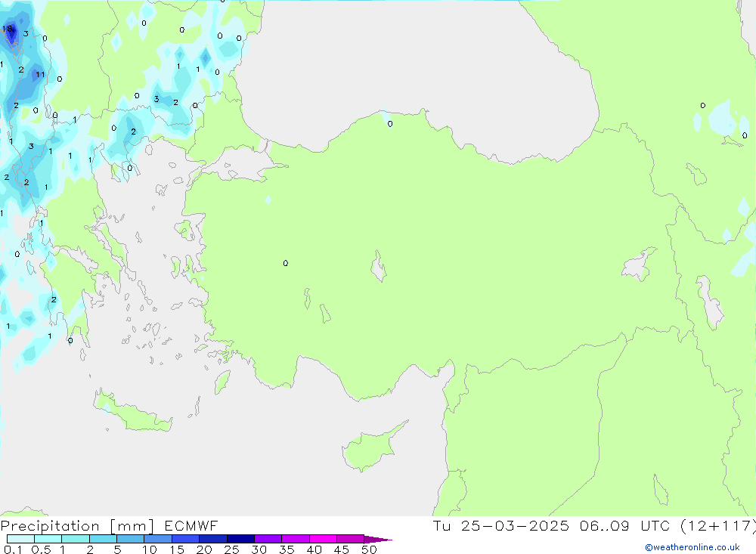This screenshot has width=756, height=554.
Task: Select the date text "25-03-2025"
Action: coord(515,526)
